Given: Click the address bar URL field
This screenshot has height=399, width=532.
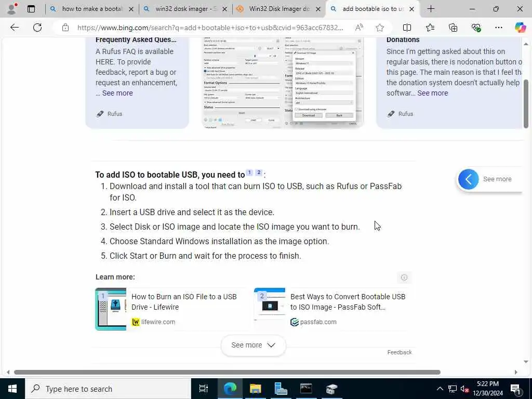Looking at the screenshot, I should 210,28.
